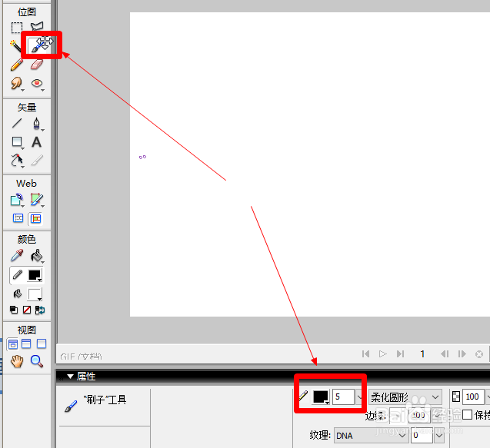
Task: Select the Smudge finger tool
Action: coord(17,83)
